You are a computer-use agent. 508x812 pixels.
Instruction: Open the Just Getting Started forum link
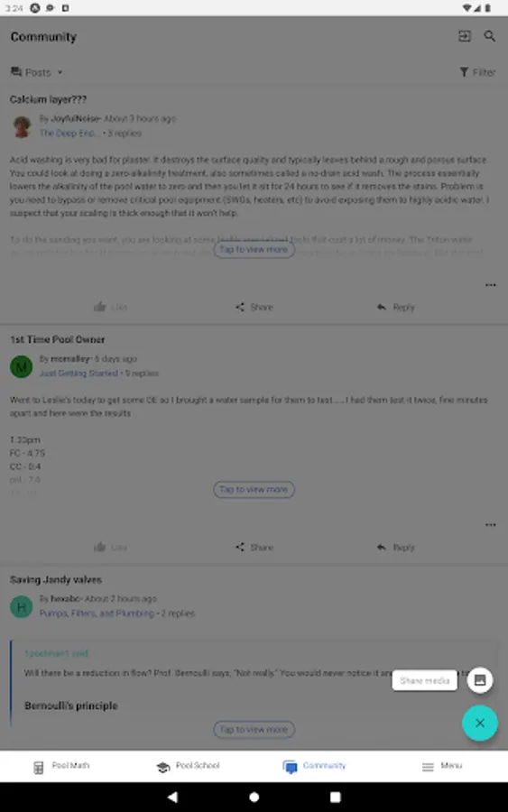[79, 373]
